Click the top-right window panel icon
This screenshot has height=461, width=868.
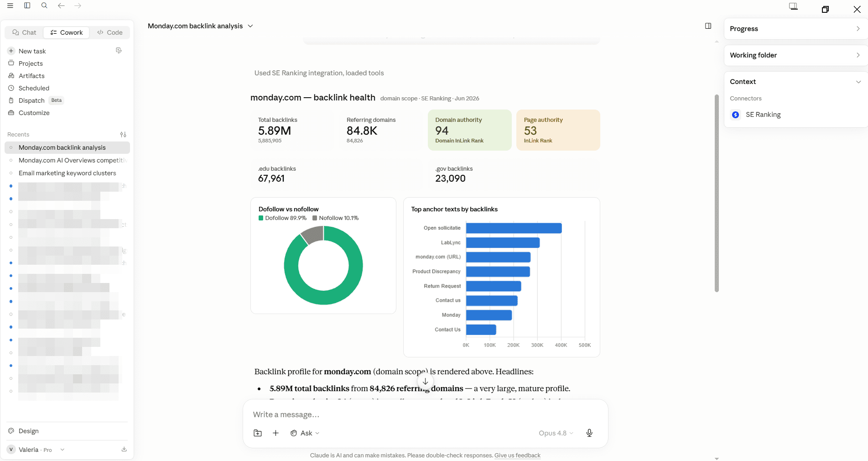794,6
